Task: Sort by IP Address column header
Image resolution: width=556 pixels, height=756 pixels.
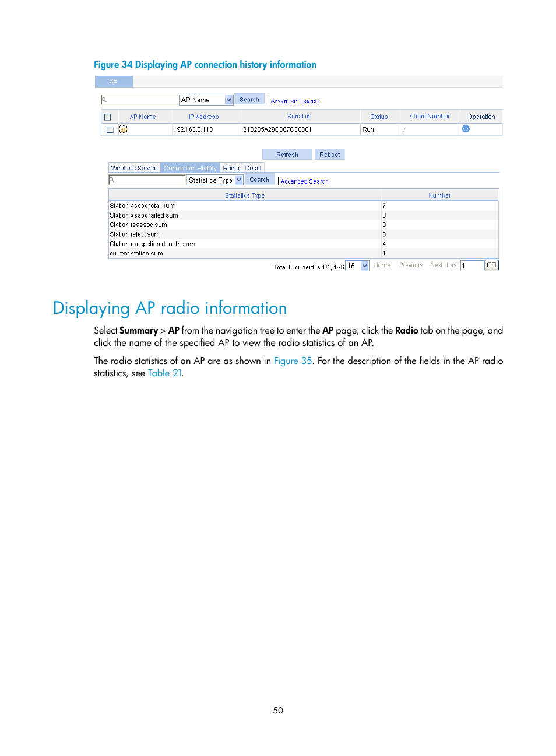Action: click(x=204, y=117)
